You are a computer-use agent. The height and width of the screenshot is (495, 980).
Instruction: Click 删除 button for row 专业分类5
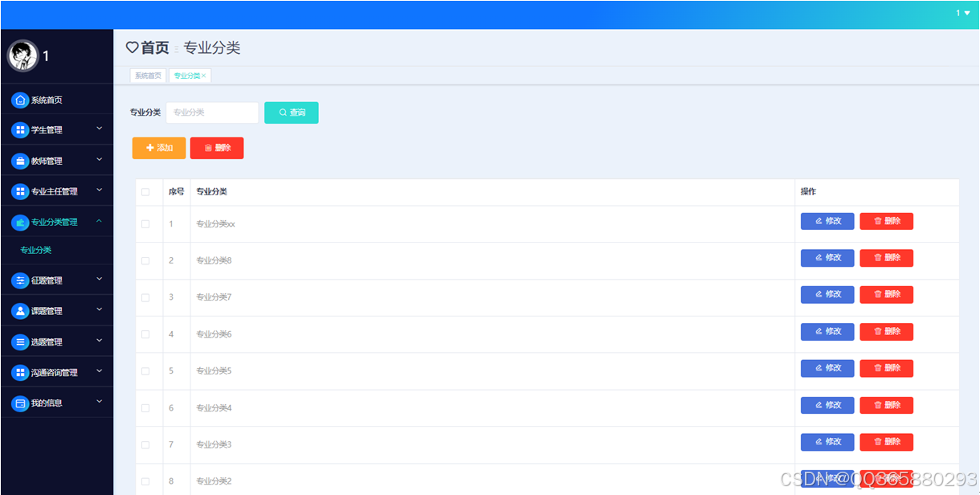pos(887,368)
